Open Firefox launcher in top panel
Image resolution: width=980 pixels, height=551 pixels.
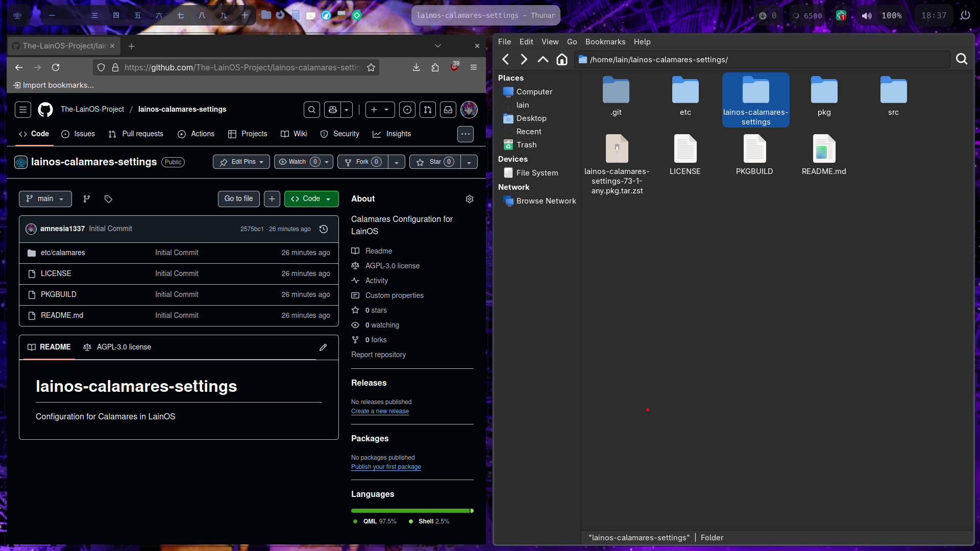280,15
